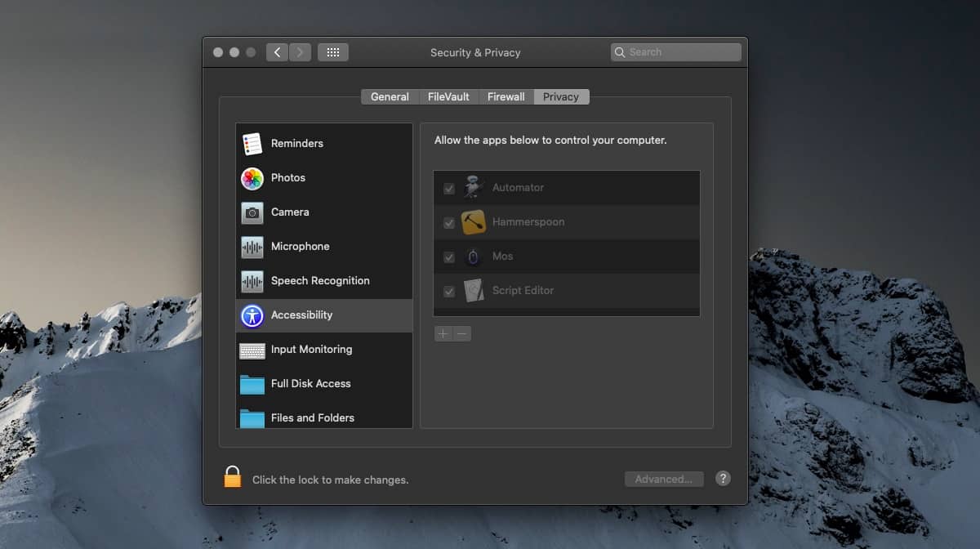Click the Advanced... button

pos(664,480)
